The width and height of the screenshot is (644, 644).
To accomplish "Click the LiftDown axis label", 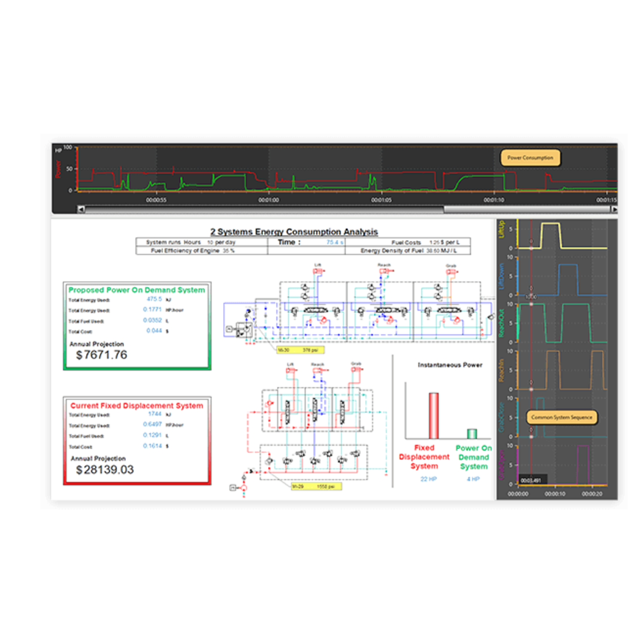I will pyautogui.click(x=501, y=277).
